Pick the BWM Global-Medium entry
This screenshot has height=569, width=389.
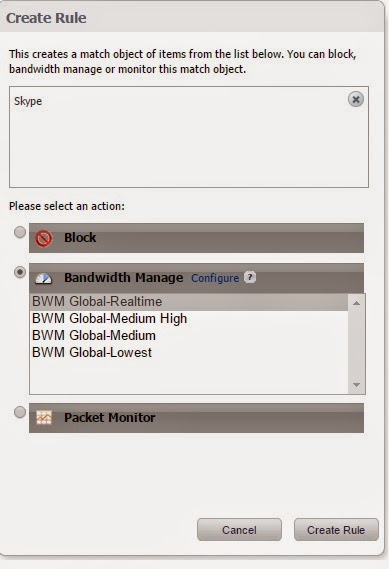pyautogui.click(x=189, y=336)
